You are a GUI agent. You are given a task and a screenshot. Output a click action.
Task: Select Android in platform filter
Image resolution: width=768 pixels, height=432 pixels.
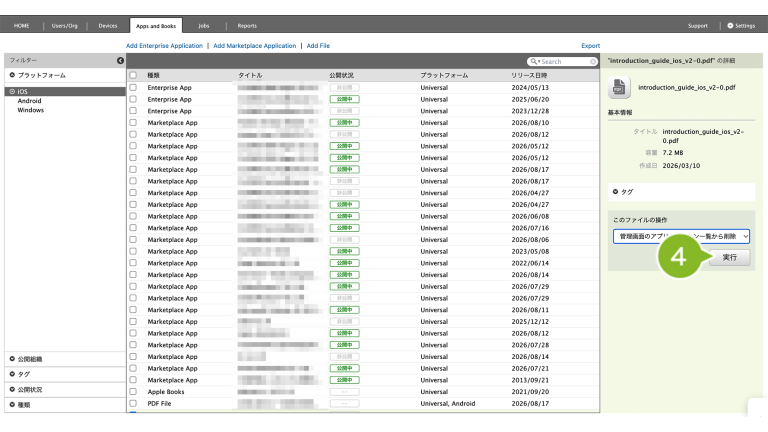click(x=29, y=101)
